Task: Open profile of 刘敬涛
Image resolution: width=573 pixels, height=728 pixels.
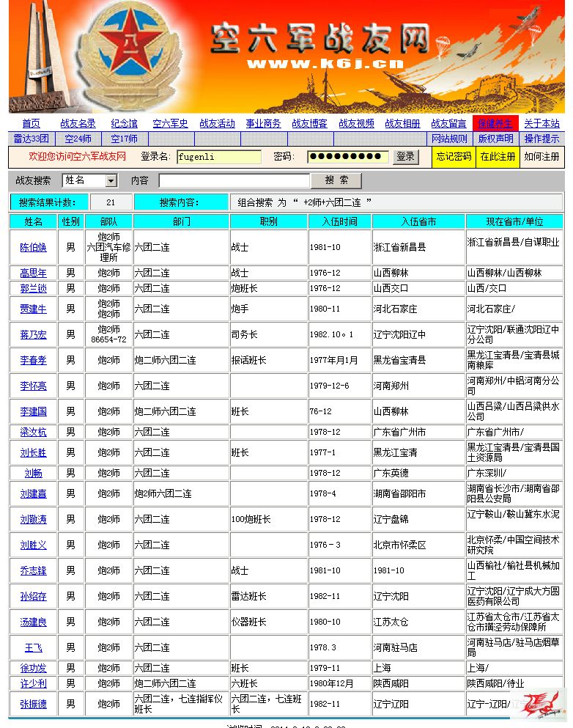Action: click(x=34, y=519)
